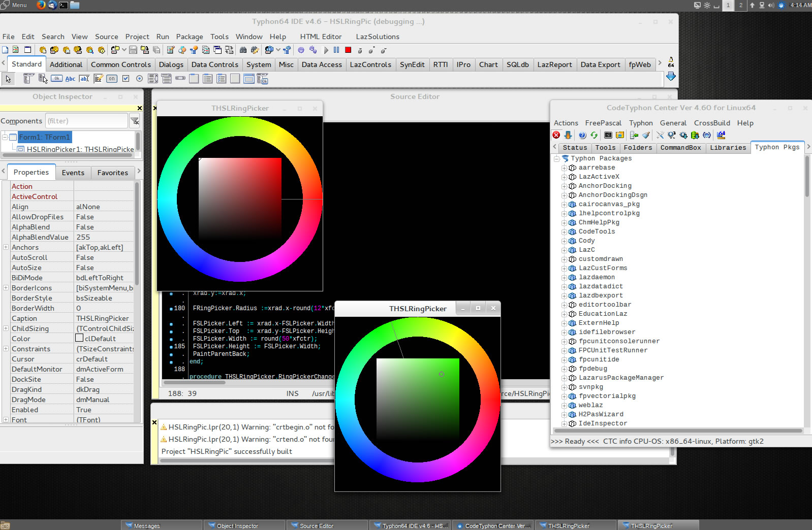This screenshot has height=530, width=812.
Task: Click the red saturation square in upper picker
Action: coord(240,198)
